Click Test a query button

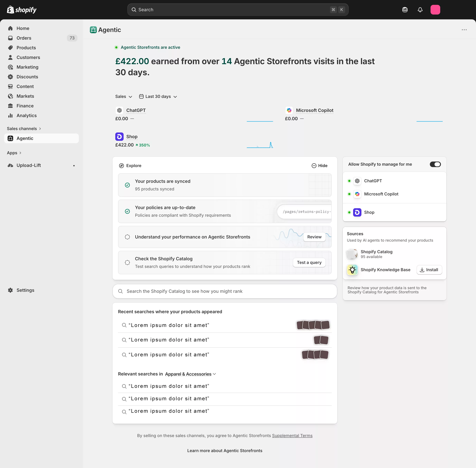(x=309, y=263)
